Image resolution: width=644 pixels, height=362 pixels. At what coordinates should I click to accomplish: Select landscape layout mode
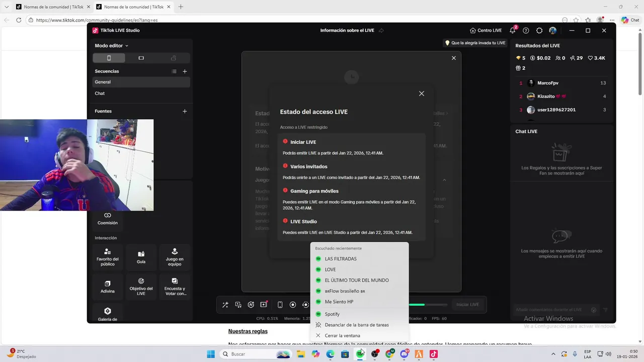coord(141,58)
